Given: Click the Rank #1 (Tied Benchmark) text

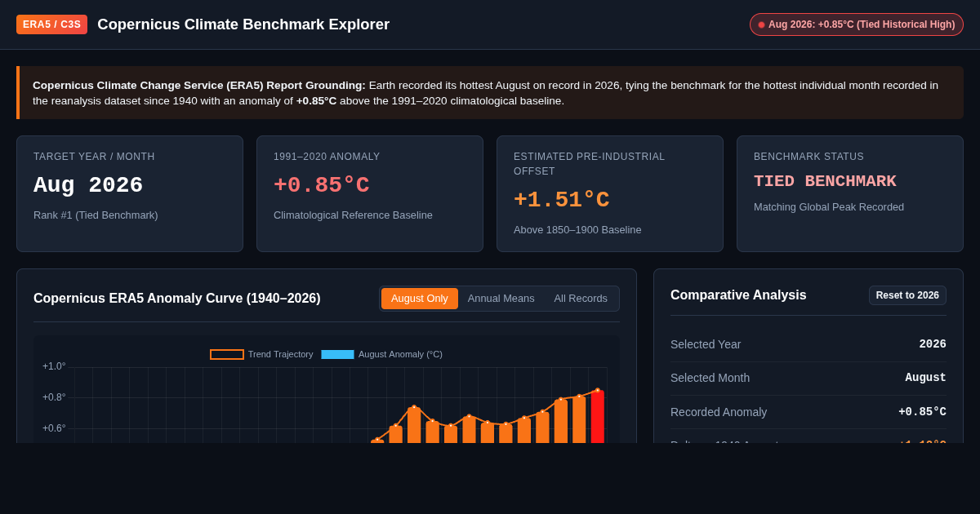Looking at the screenshot, I should pos(96,215).
